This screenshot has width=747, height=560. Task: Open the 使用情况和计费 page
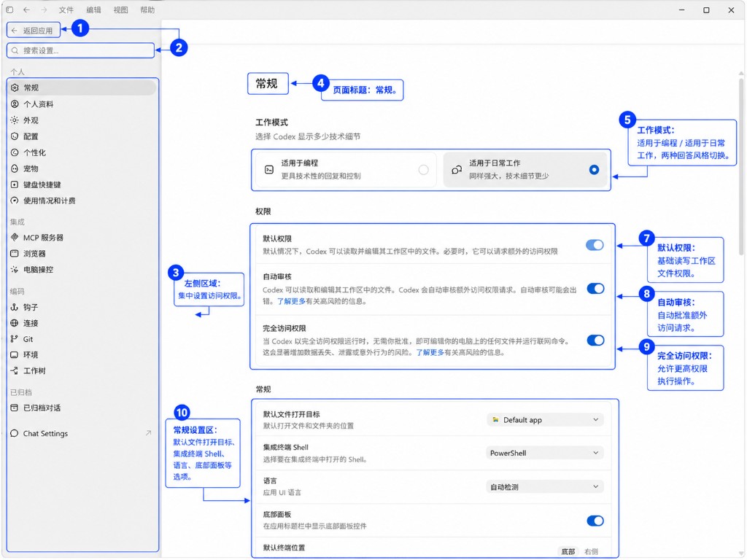click(82, 201)
